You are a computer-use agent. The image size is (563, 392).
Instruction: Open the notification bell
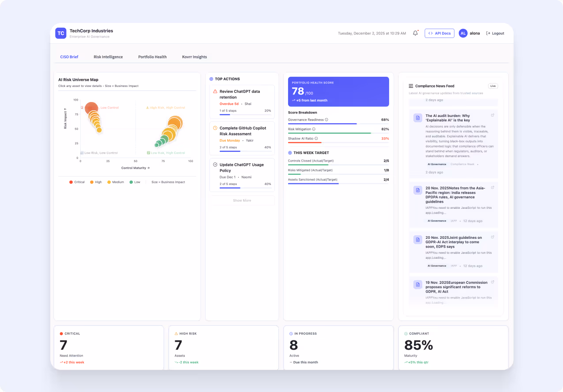point(415,33)
